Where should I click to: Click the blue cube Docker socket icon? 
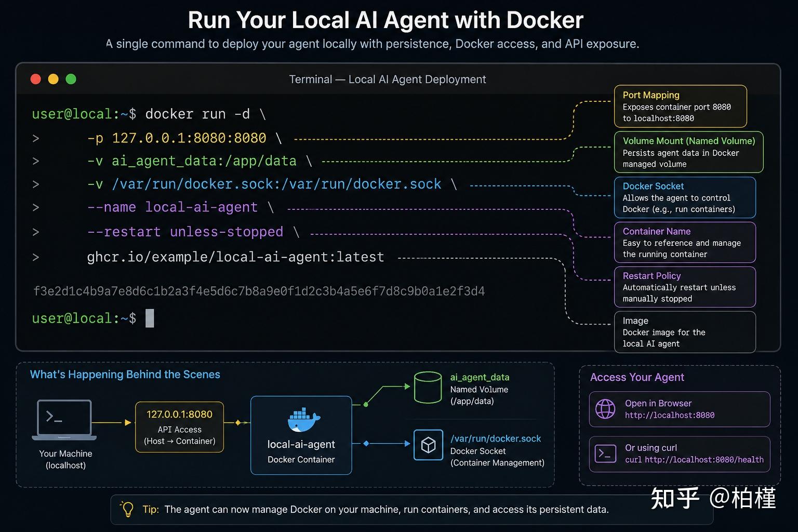(428, 445)
